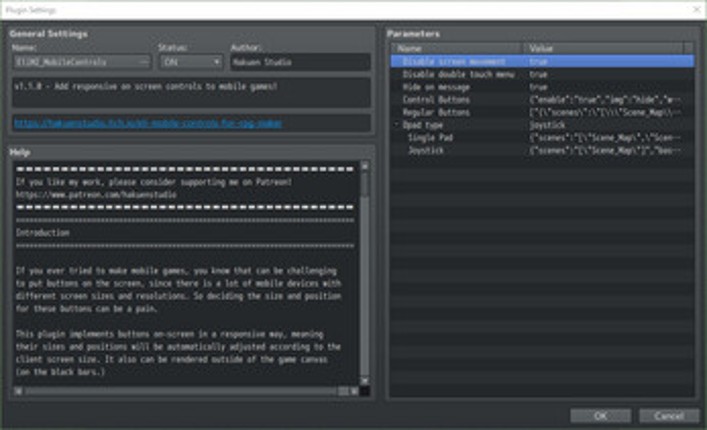Viewport: 707px width, 430px height.
Task: Click the Name column header in Parameters
Action: pyautogui.click(x=457, y=48)
